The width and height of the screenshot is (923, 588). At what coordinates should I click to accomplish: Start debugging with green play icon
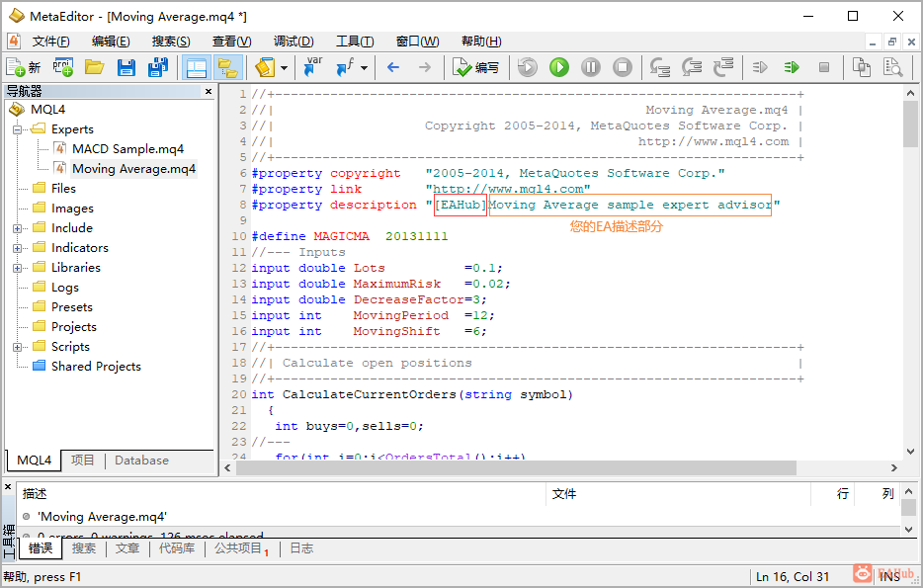559,67
